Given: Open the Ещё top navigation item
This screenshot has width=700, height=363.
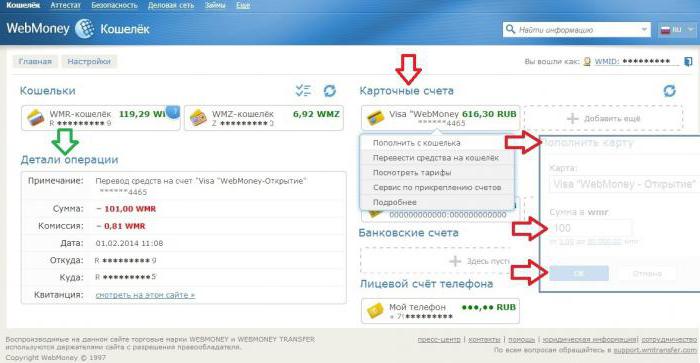Looking at the screenshot, I should [x=243, y=5].
